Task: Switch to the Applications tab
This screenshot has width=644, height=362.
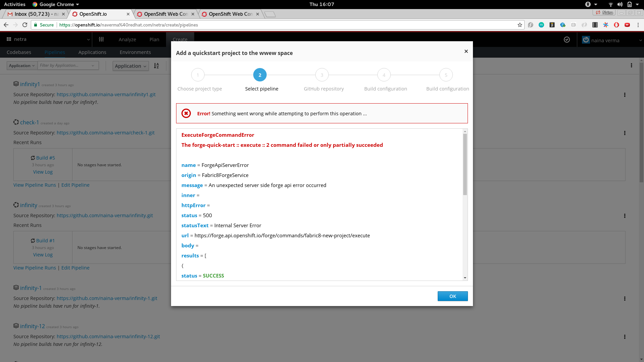Action: pos(92,52)
